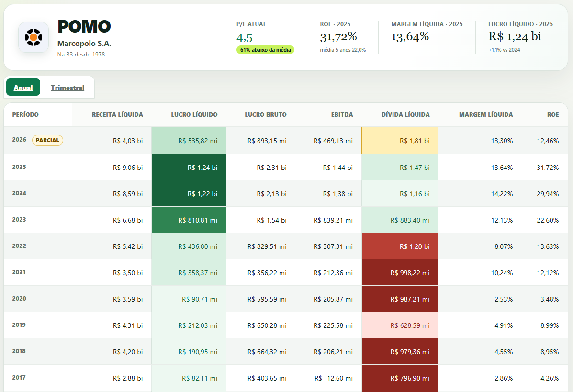Select the 2024 period row label
This screenshot has width=573, height=392.
click(x=19, y=193)
